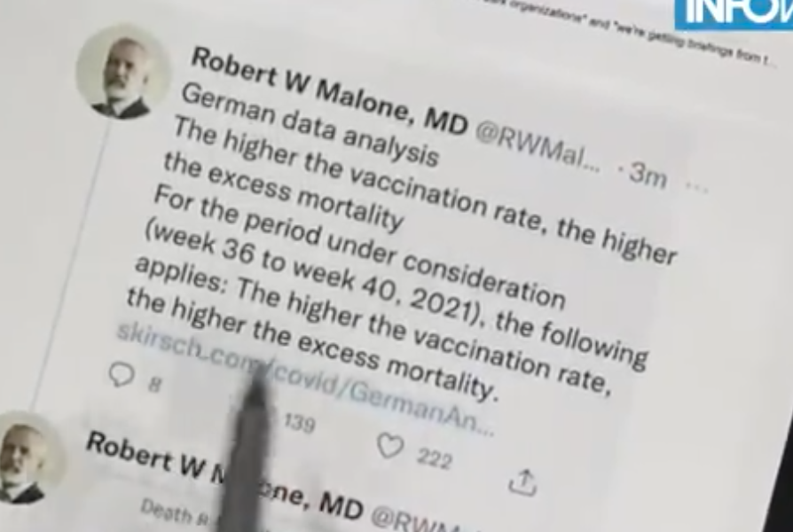The width and height of the screenshot is (793, 532).
Task: Click the Infowars logo in the corner
Action: pos(734,12)
